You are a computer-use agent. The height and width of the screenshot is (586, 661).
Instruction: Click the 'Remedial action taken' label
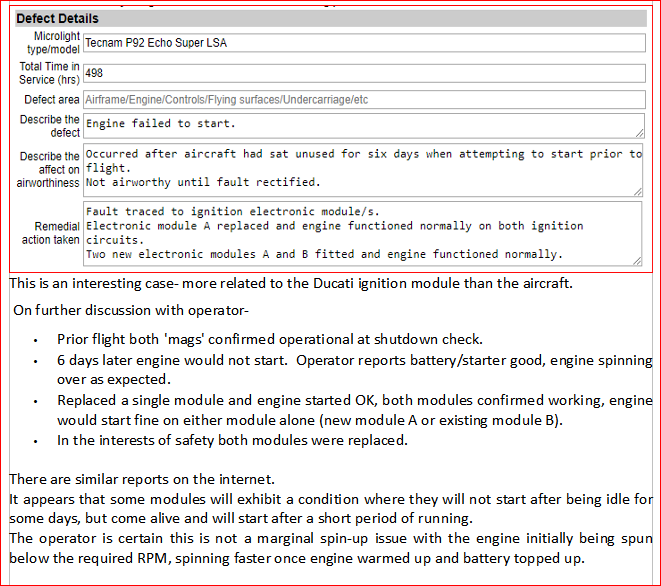click(51, 233)
